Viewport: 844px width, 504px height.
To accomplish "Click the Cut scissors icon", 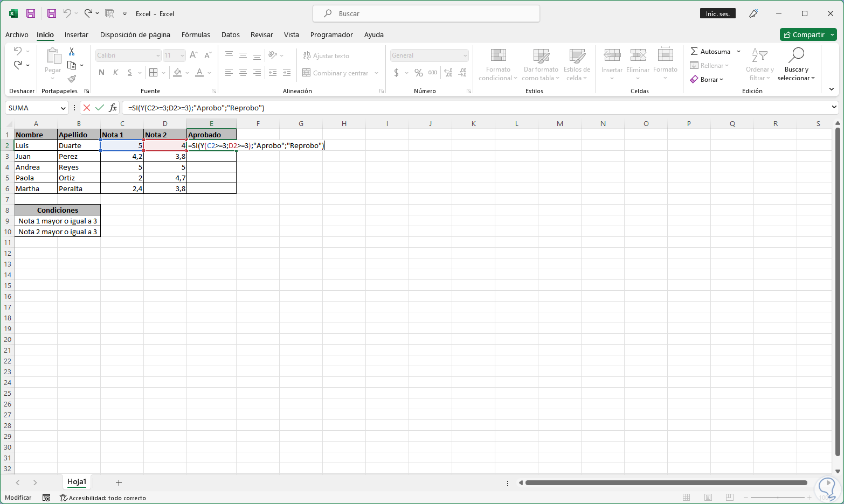I will pyautogui.click(x=72, y=52).
